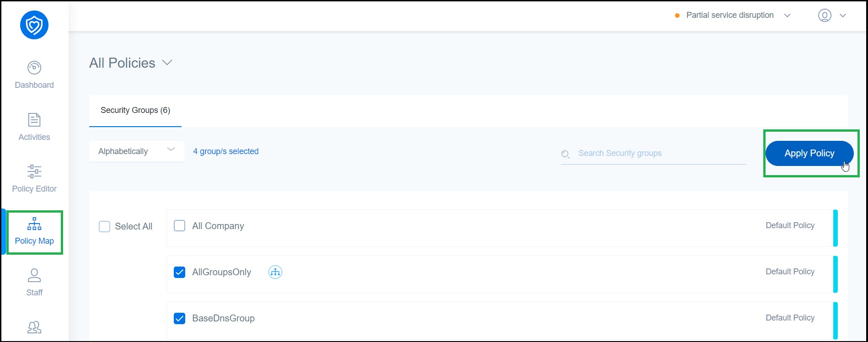Click Default Policy in BaseDnsGroup row
The width and height of the screenshot is (868, 342).
(x=790, y=318)
